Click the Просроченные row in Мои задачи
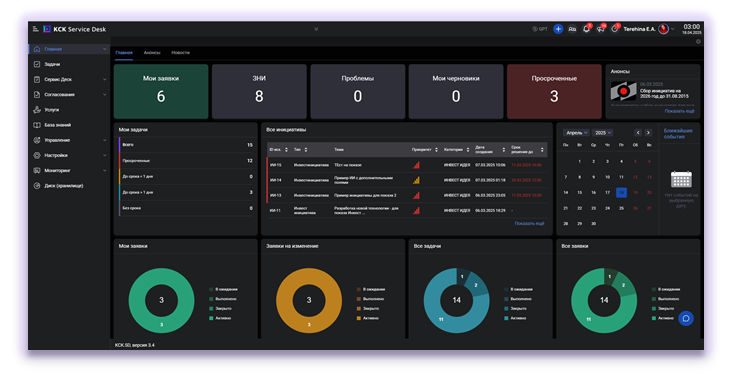Viewport: 732px width, 384px height. [187, 161]
